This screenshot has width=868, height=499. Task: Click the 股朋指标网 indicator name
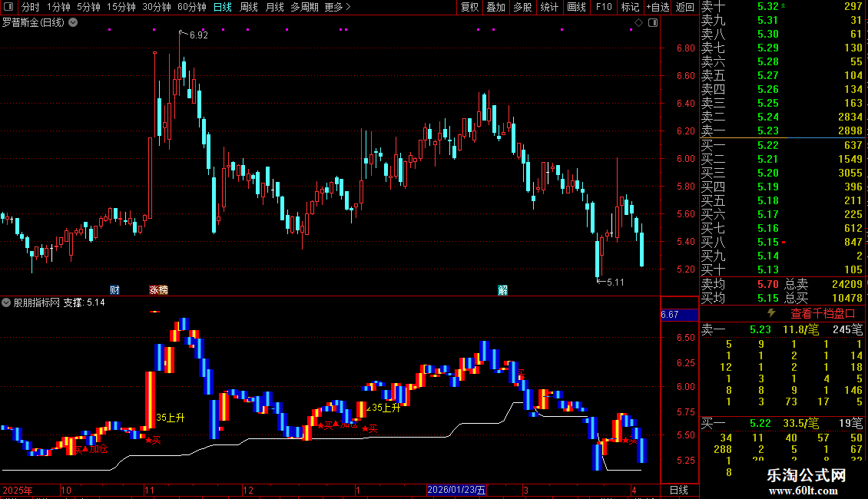[37, 302]
